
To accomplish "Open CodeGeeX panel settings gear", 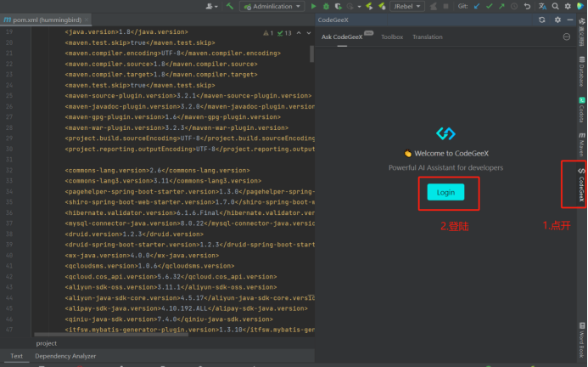I will 557,20.
